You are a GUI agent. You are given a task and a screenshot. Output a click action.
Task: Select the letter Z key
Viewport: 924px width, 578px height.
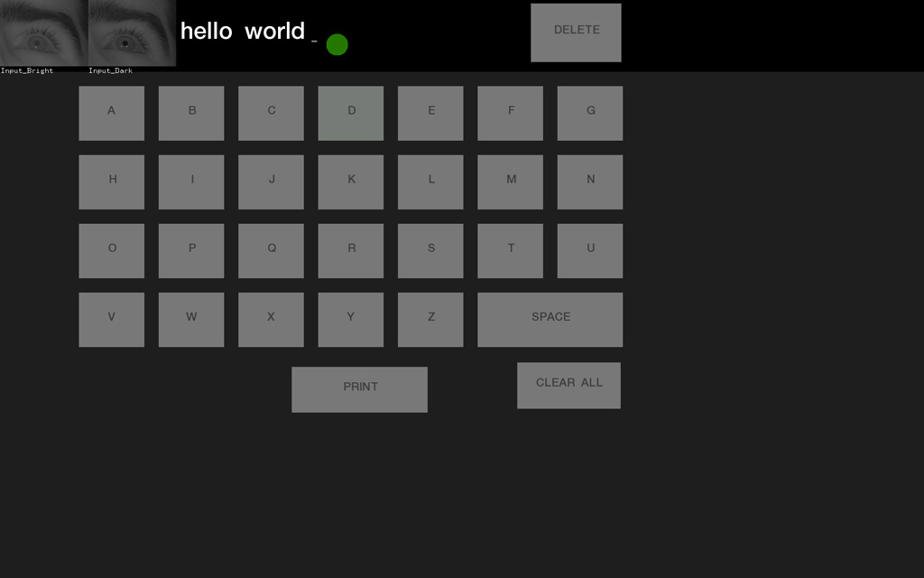pyautogui.click(x=430, y=319)
